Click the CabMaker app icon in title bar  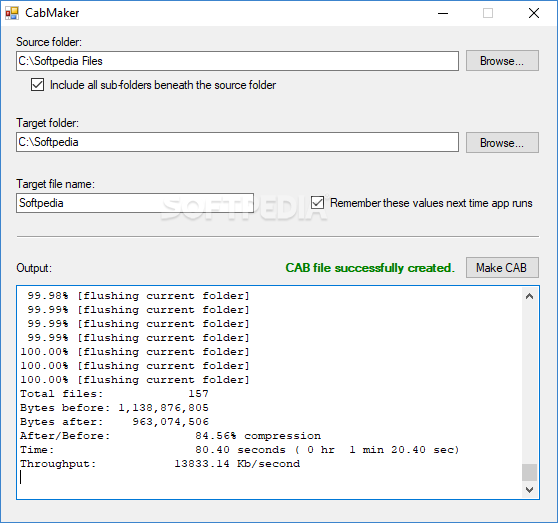point(12,13)
